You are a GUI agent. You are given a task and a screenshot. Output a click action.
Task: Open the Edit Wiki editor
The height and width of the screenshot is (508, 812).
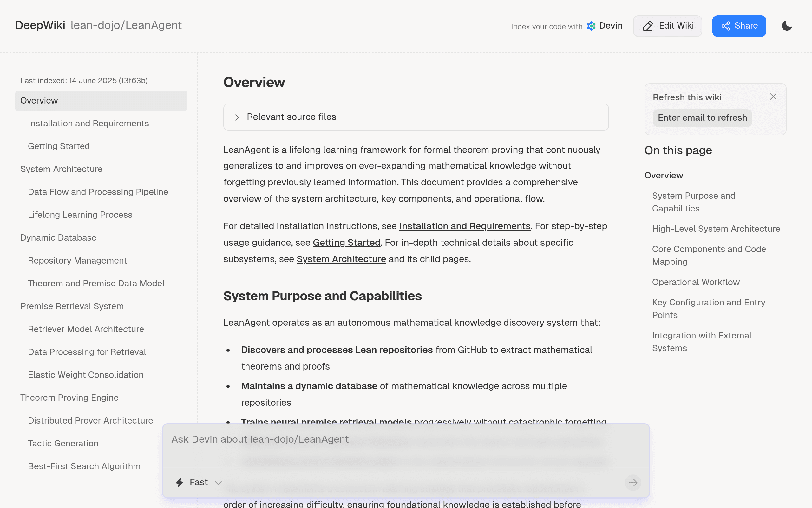[667, 26]
